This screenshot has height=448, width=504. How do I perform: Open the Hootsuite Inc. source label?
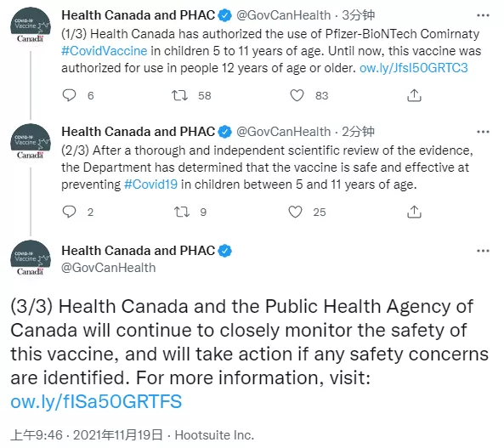[214, 435]
